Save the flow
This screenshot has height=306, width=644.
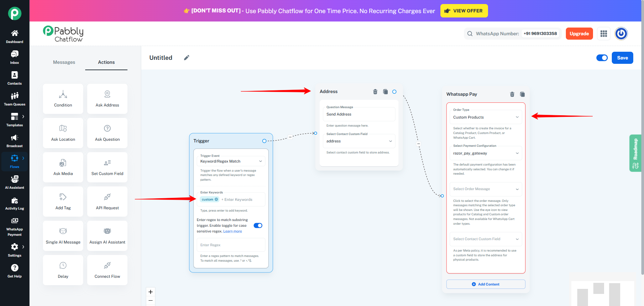pyautogui.click(x=623, y=58)
